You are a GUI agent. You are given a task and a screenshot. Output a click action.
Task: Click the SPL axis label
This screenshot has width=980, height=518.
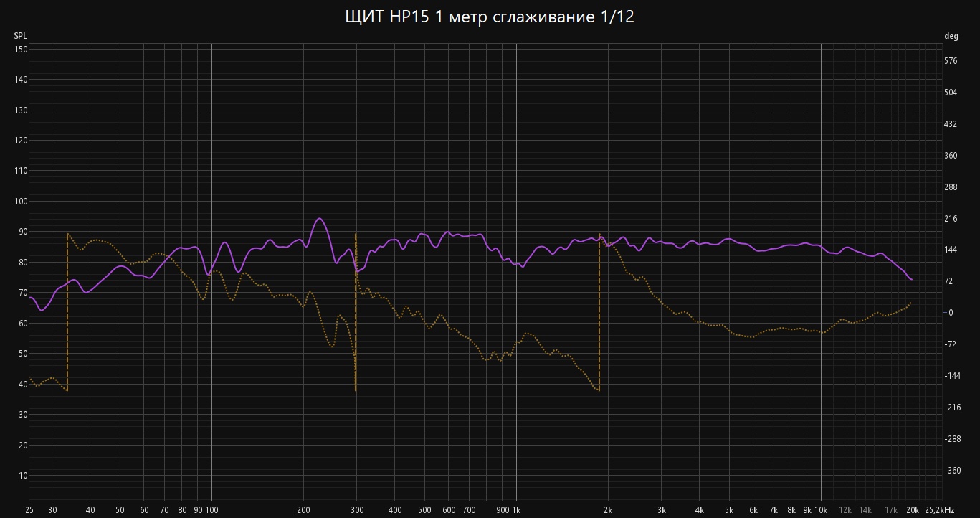coord(20,36)
